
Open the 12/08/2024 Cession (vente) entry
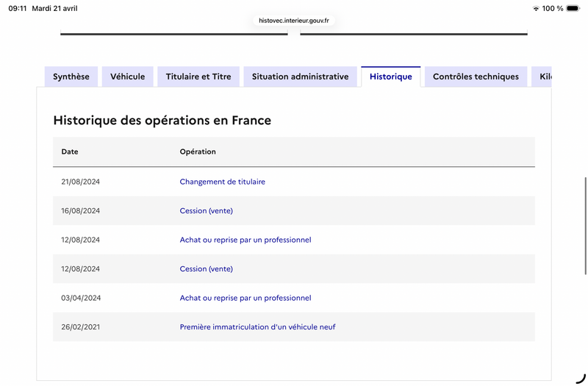coord(207,269)
